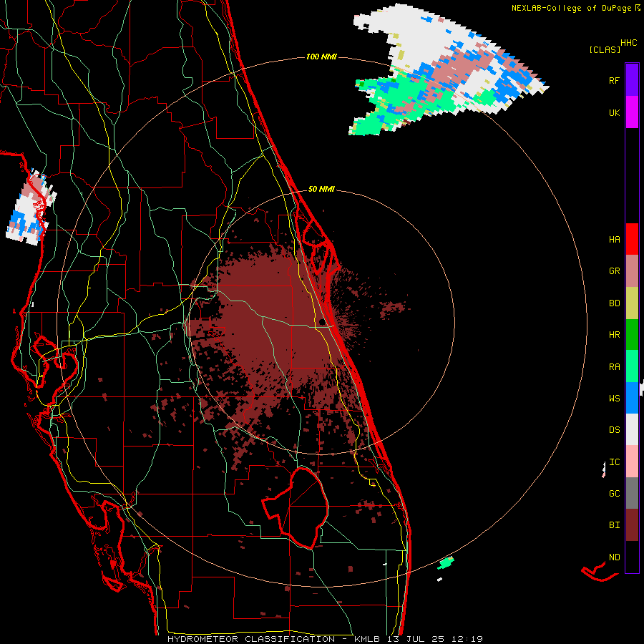Click the IC light pink legend swatch
Viewport: 644px width, 644px height.
pyautogui.click(x=632, y=462)
